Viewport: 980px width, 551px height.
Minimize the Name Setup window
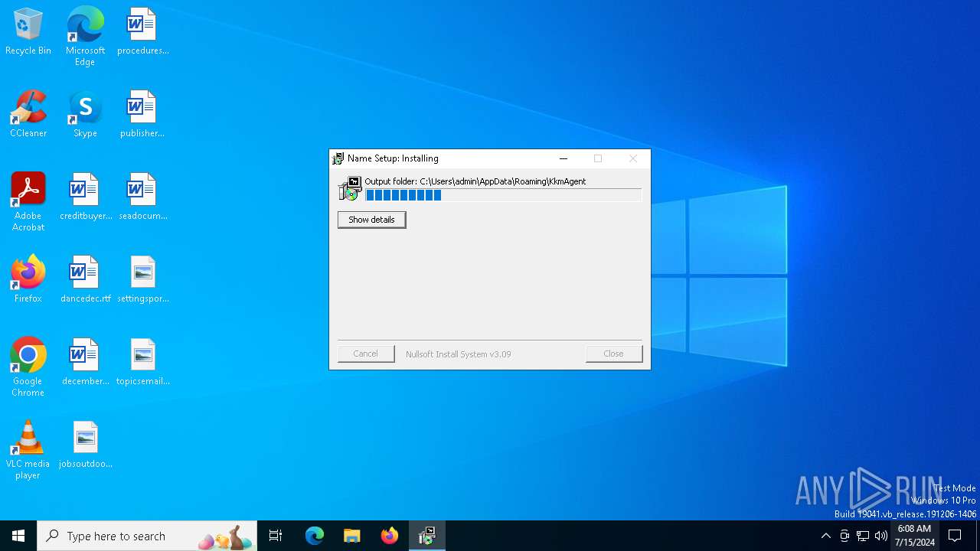(x=563, y=158)
